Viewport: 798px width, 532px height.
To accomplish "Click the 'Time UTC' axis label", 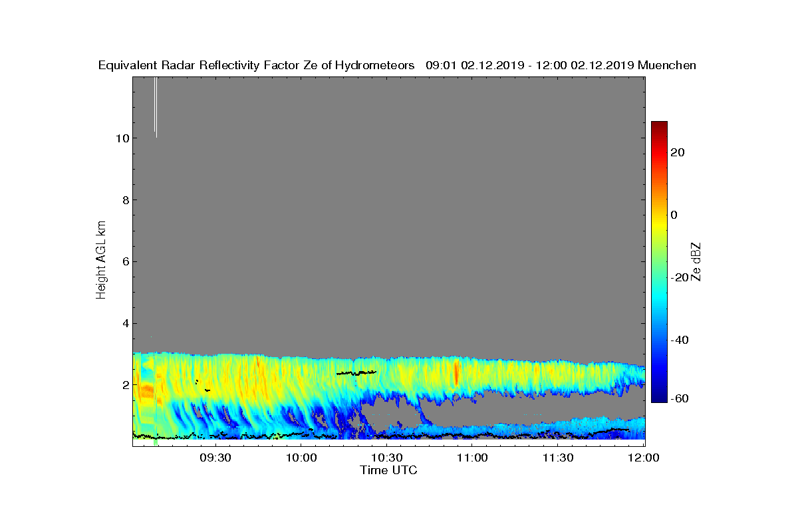I will tap(389, 470).
